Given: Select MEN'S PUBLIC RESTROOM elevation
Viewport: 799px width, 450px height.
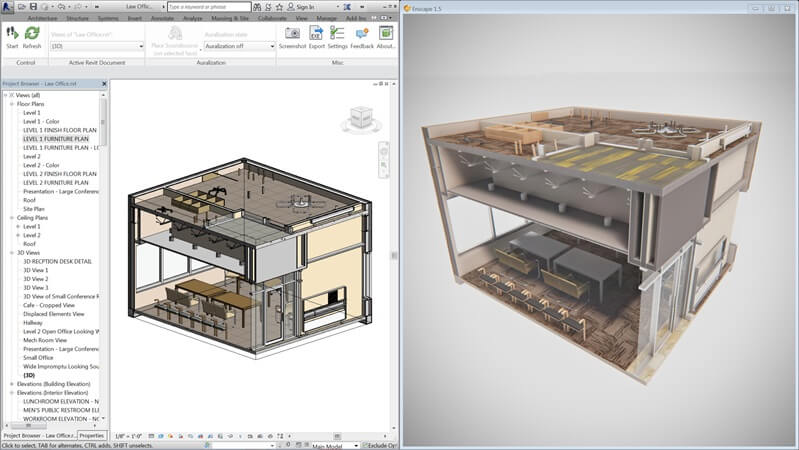Looking at the screenshot, I should tap(61, 410).
